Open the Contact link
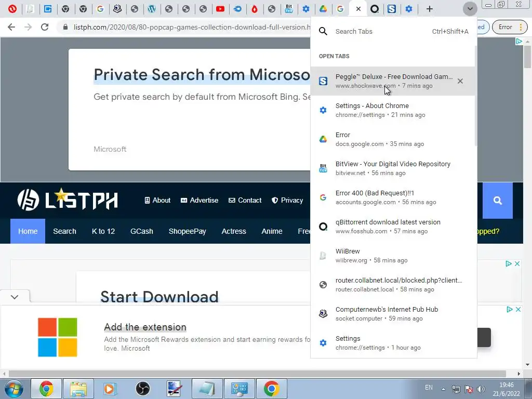Image resolution: width=532 pixels, height=399 pixels. tap(245, 200)
